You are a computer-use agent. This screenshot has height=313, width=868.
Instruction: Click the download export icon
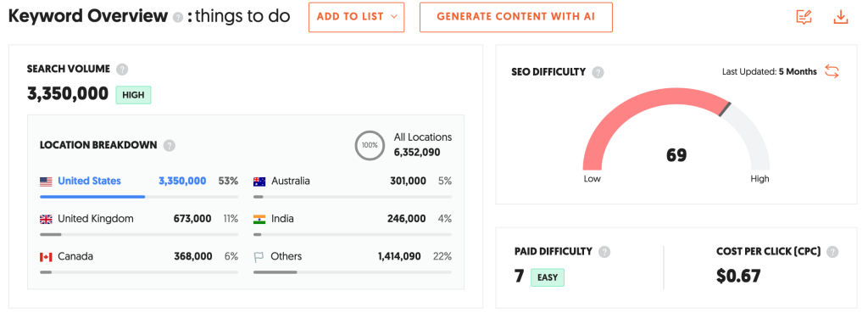pyautogui.click(x=840, y=17)
